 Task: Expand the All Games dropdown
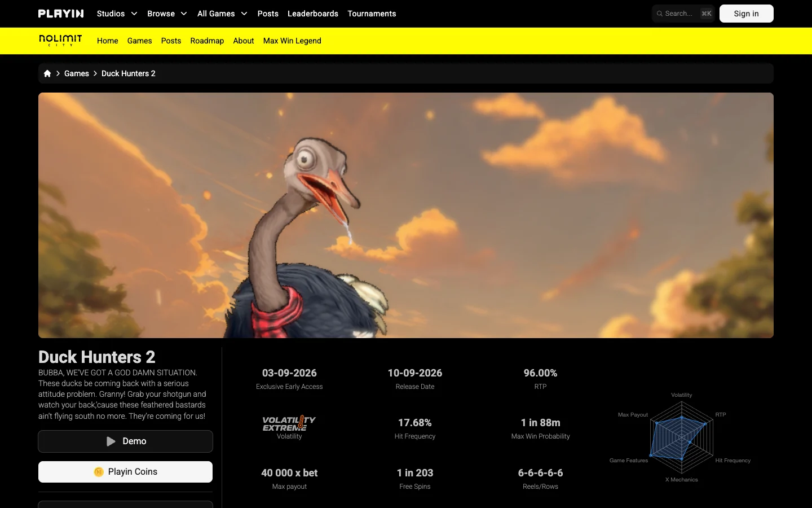[223, 14]
